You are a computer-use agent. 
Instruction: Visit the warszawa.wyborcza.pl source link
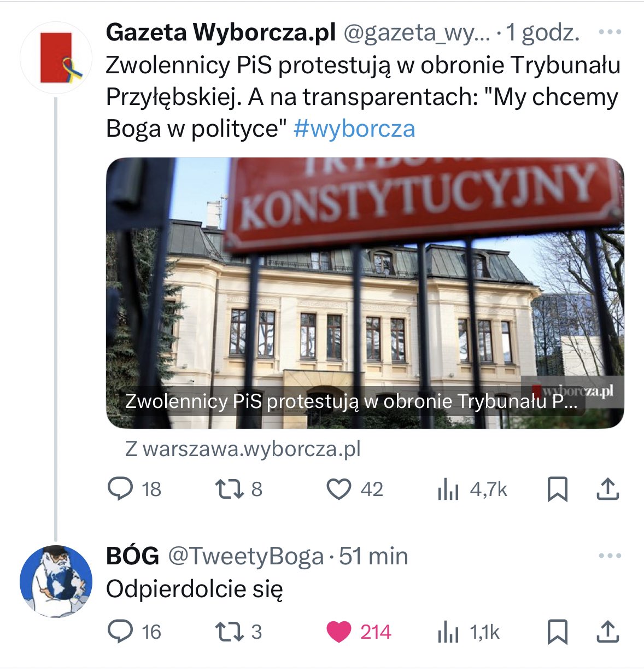point(243,449)
